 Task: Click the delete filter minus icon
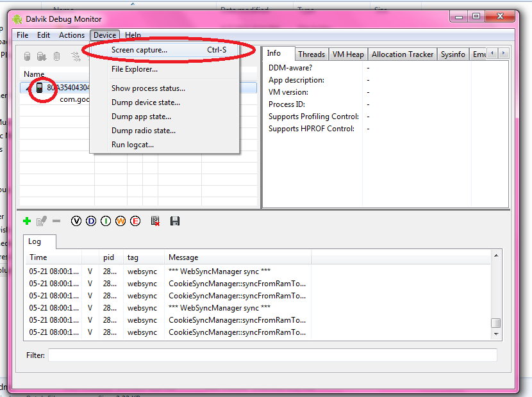pyautogui.click(x=56, y=221)
